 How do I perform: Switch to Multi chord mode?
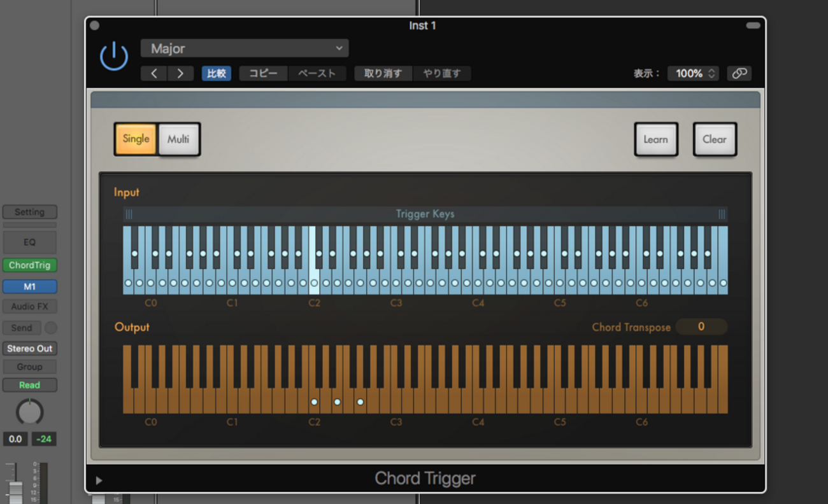178,139
